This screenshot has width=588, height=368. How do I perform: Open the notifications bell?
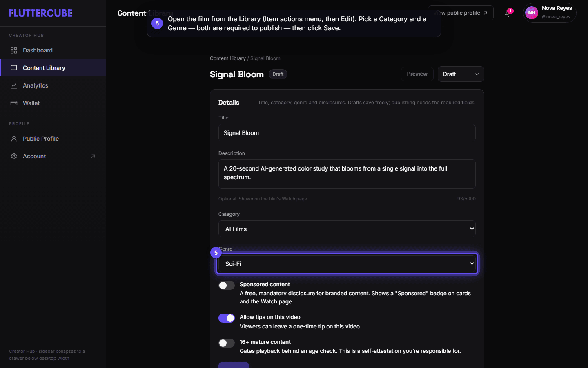pos(508,13)
